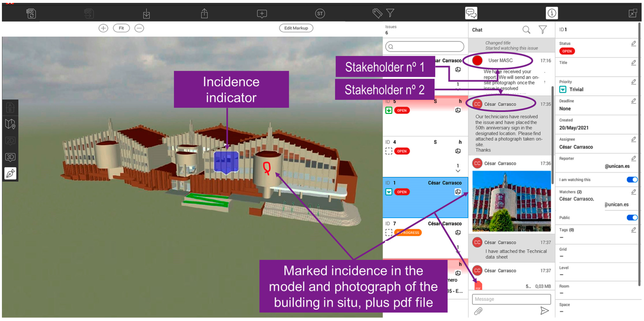Click the zoom in plus button
Image resolution: width=644 pixels, height=321 pixels.
[x=103, y=28]
